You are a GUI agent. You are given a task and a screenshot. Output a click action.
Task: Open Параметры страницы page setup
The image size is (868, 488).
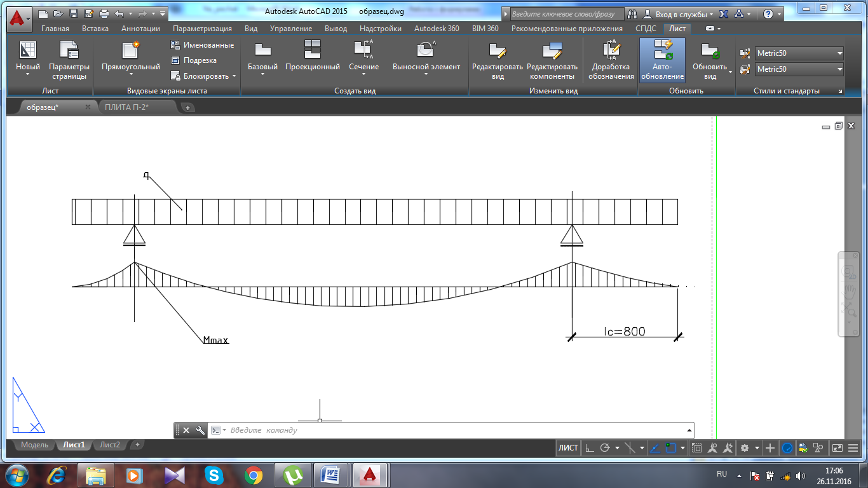(x=69, y=61)
